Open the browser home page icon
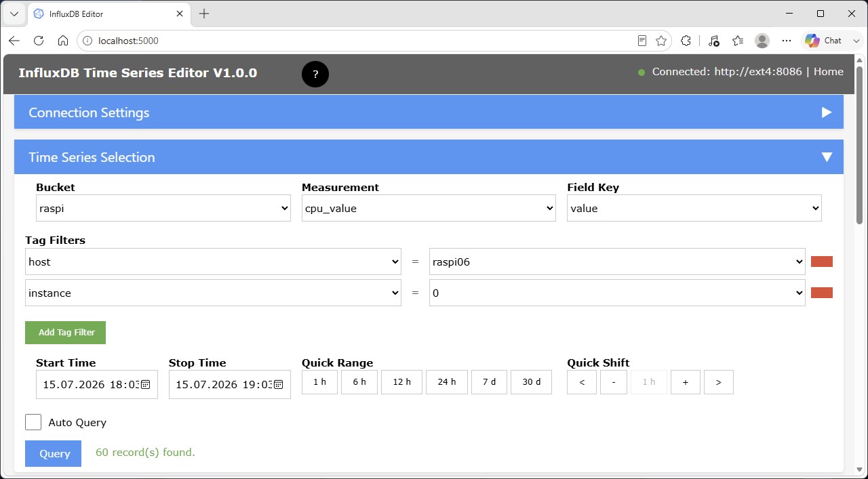The image size is (868, 479). coord(63,41)
